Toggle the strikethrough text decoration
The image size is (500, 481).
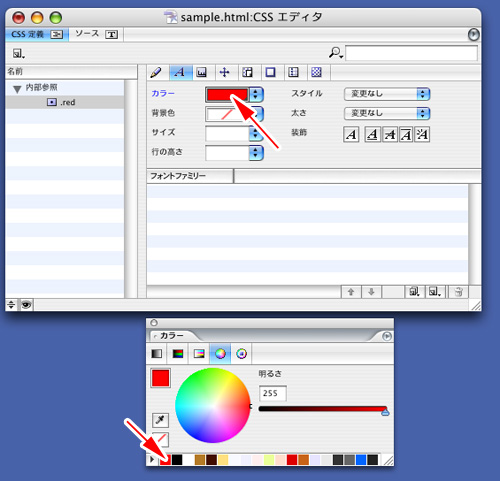click(390, 134)
